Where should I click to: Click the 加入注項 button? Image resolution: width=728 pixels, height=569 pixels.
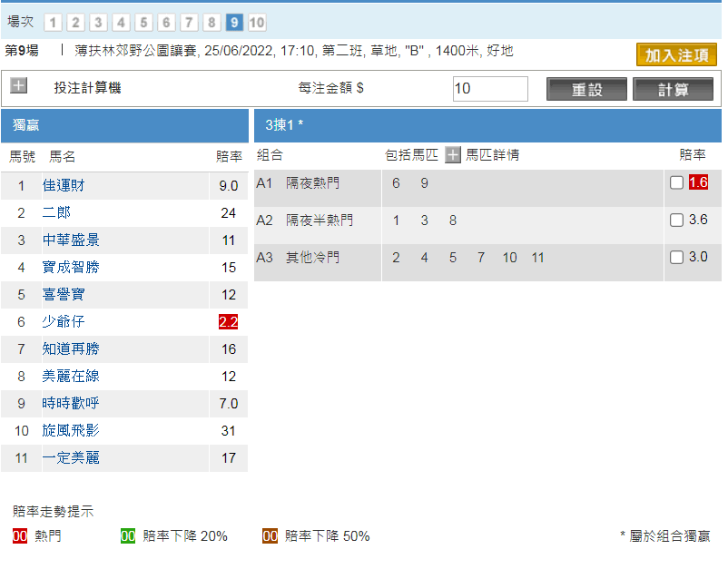point(676,54)
